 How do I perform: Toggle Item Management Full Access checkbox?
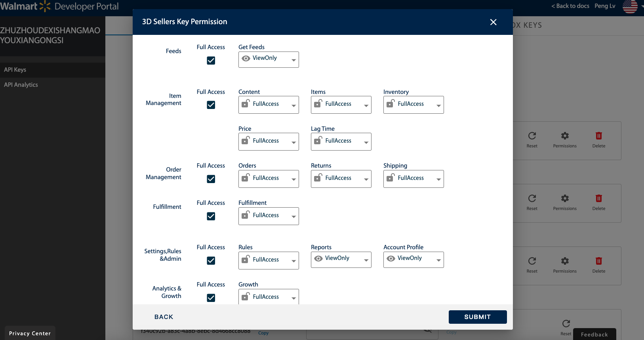click(211, 105)
